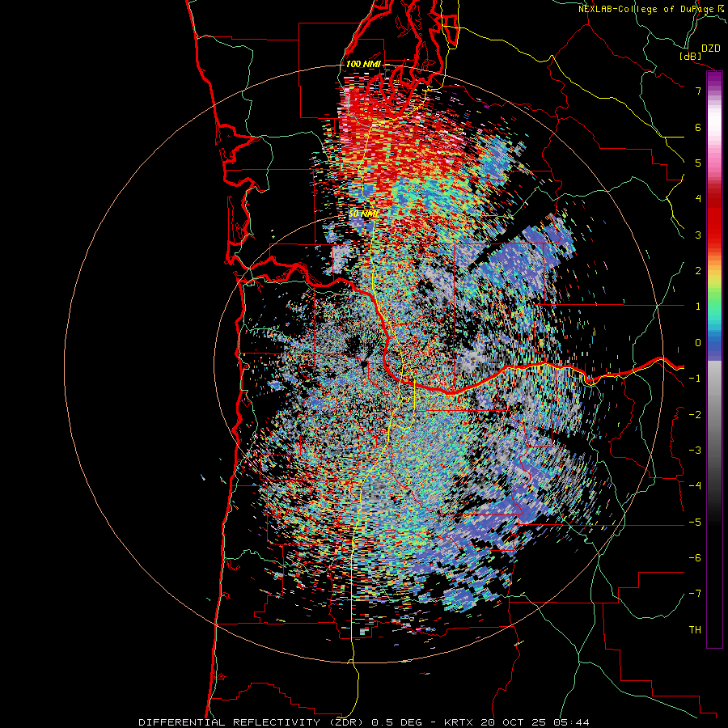Click the positive 3 scale value

click(698, 235)
